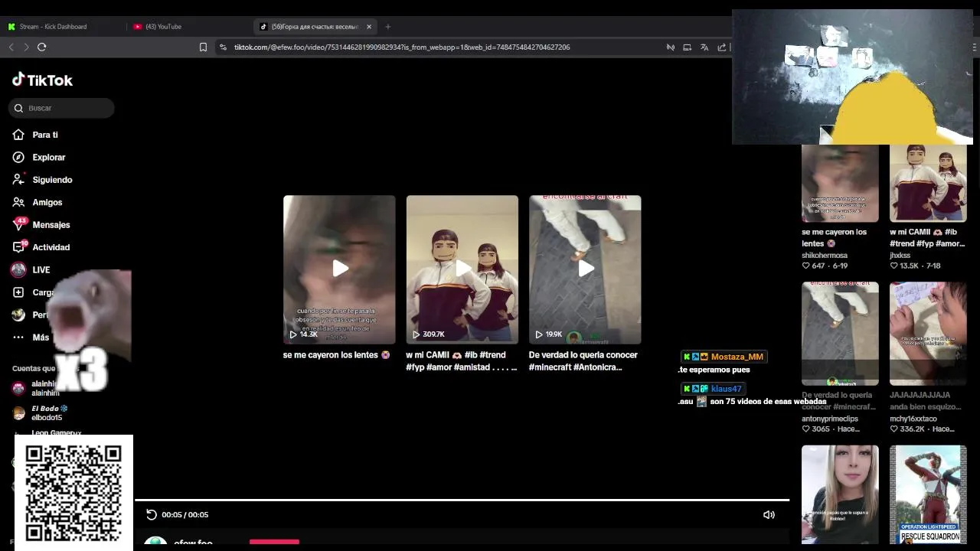The width and height of the screenshot is (980, 551).
Task: Click the Explorar compass icon
Action: tap(18, 157)
